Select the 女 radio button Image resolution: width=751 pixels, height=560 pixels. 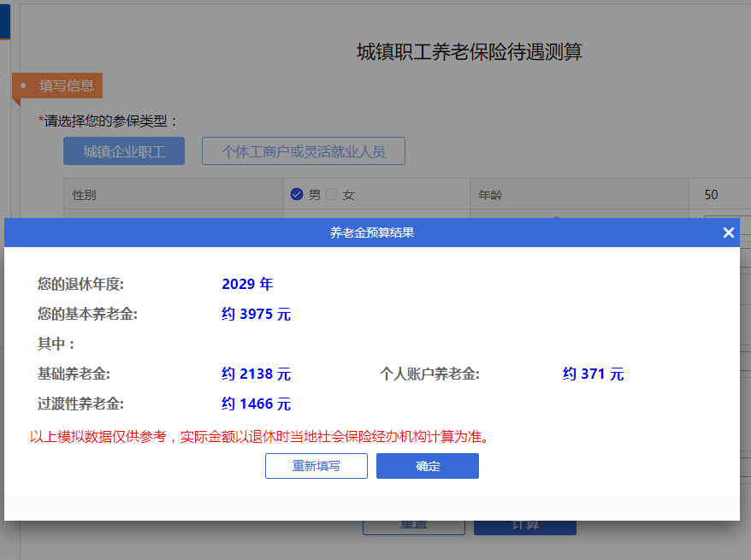click(x=332, y=195)
